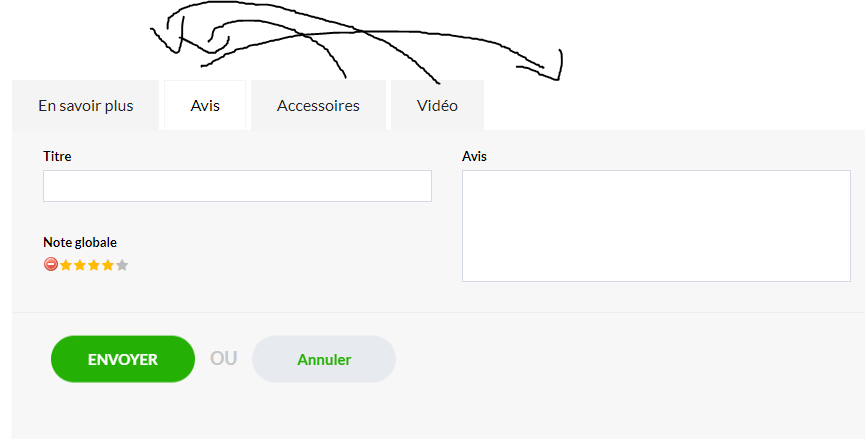Focus the Titre text field
The image size is (865, 439).
coord(237,186)
